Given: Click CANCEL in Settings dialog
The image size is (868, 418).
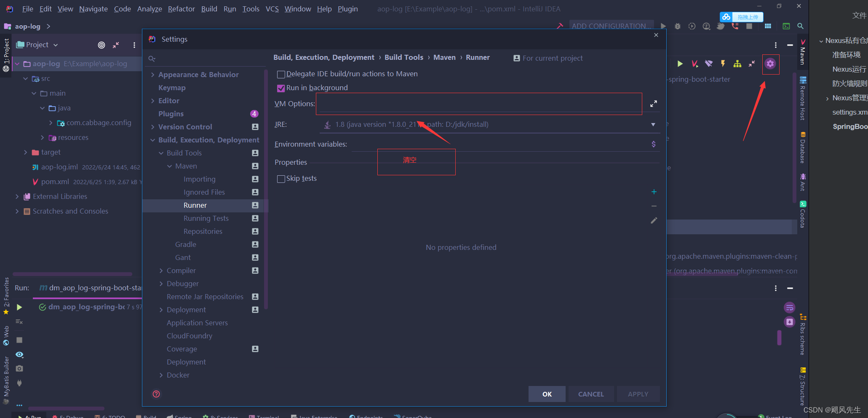Looking at the screenshot, I should click(x=591, y=394).
